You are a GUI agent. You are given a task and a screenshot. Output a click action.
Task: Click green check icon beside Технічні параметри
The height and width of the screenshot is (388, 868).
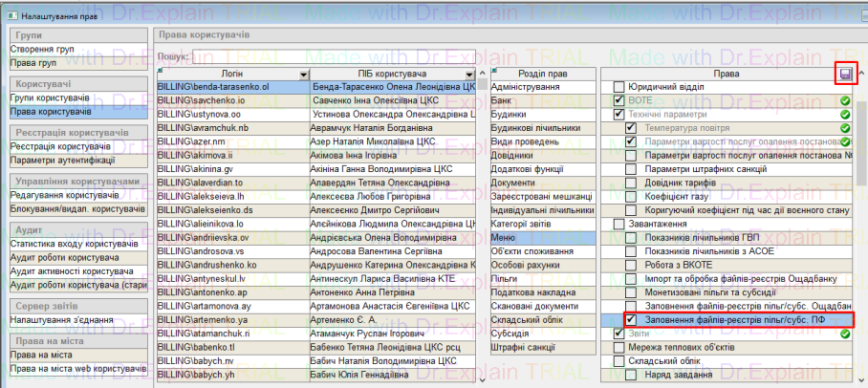pyautogui.click(x=845, y=114)
